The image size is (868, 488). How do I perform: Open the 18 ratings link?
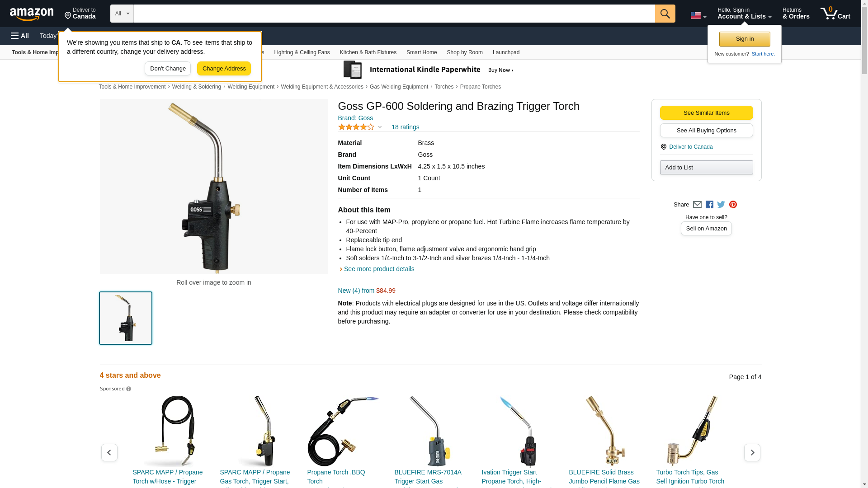(x=405, y=127)
